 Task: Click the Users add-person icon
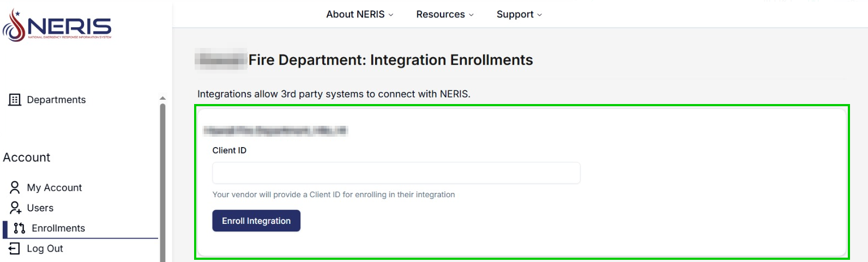(x=15, y=208)
